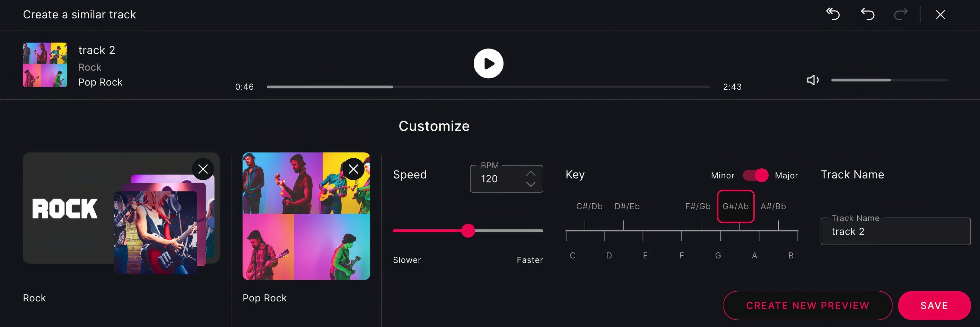Click the speed slider handle

[468, 231]
